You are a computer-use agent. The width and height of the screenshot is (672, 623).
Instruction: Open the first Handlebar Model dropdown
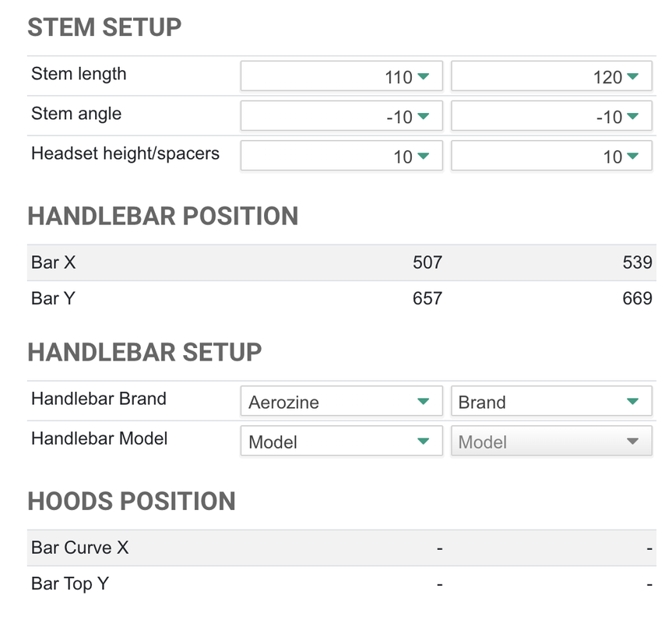tap(342, 441)
